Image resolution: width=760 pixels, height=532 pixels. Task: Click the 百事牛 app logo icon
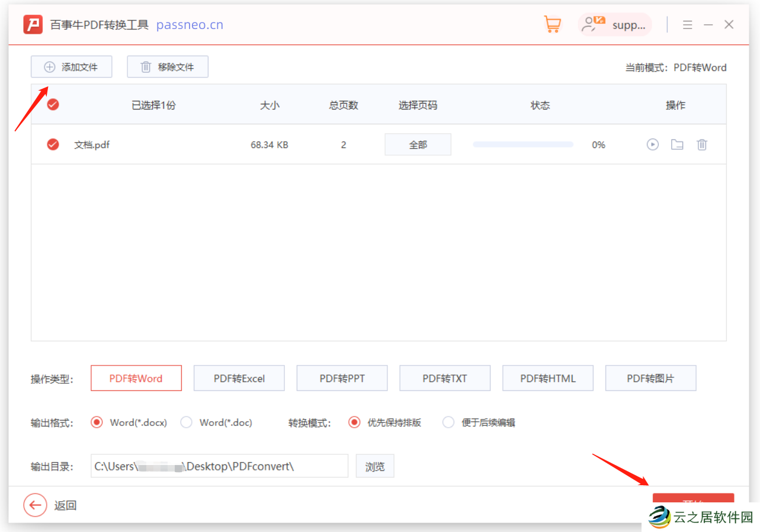[33, 24]
